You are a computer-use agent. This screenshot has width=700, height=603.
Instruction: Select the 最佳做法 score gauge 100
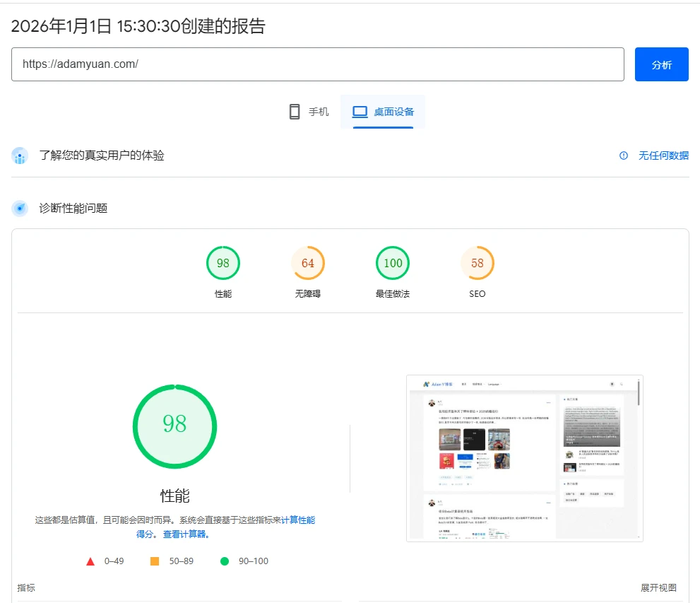point(393,264)
